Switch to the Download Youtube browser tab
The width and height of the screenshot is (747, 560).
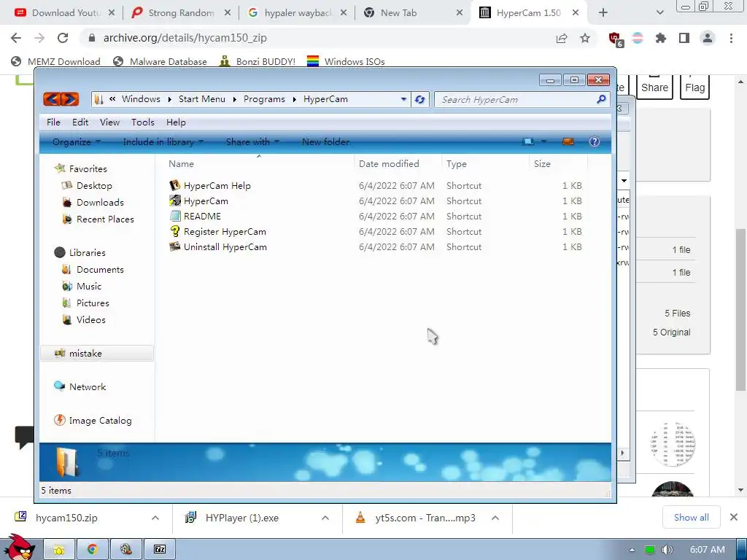[x=65, y=13]
